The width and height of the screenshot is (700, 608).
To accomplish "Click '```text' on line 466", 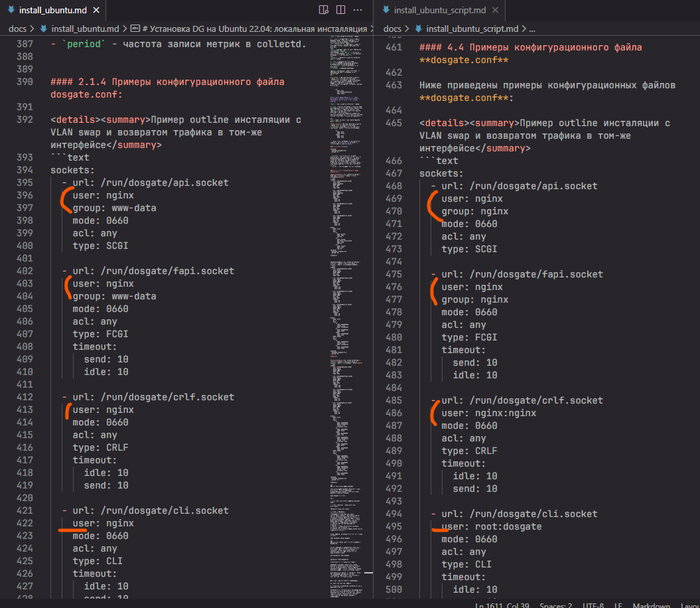I will point(439,161).
